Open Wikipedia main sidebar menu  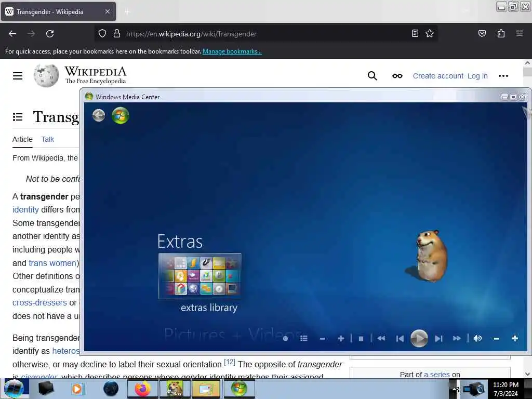18,76
